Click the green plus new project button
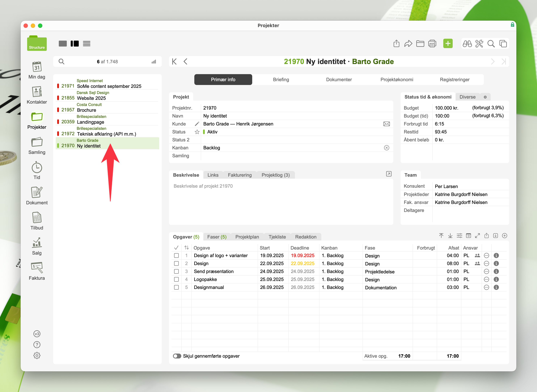Viewport: 537px width, 392px height. tap(448, 44)
